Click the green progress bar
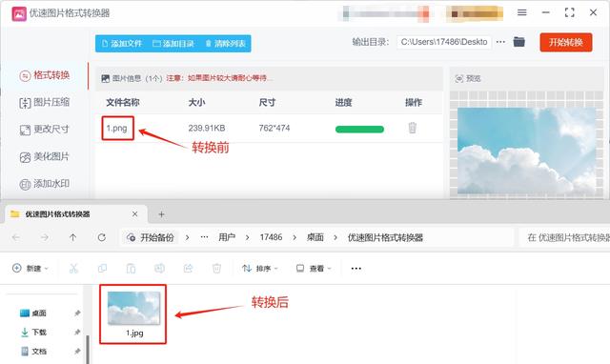This screenshot has height=364, width=610. pos(359,129)
